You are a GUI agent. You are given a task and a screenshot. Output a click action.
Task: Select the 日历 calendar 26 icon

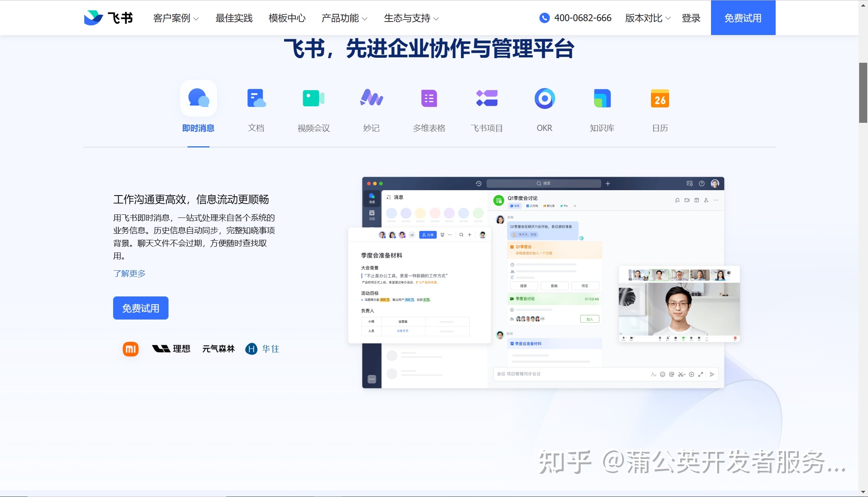point(660,99)
